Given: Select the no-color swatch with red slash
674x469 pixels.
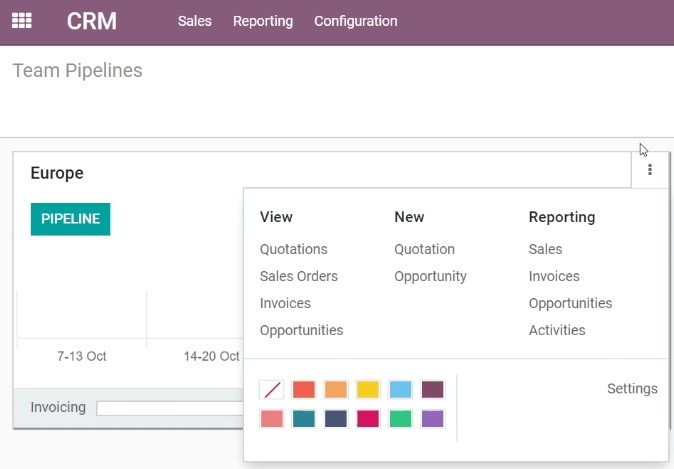Looking at the screenshot, I should [x=272, y=390].
